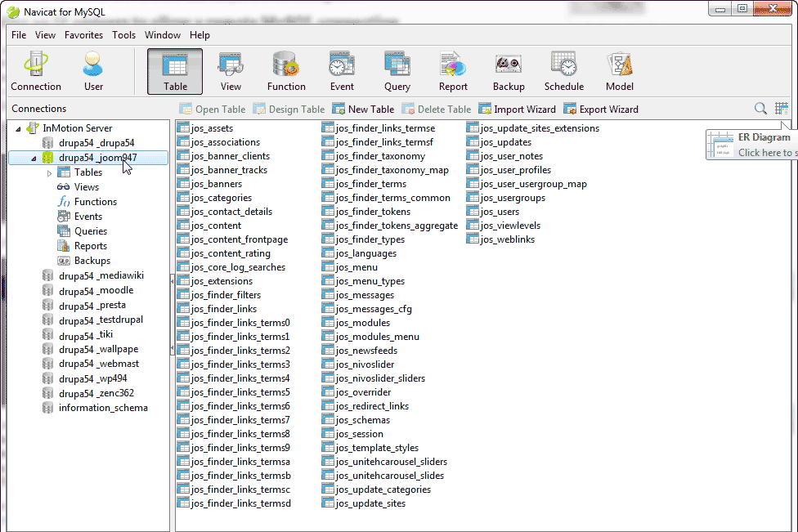Click the New Table button
The width and height of the screenshot is (798, 532).
(x=363, y=110)
